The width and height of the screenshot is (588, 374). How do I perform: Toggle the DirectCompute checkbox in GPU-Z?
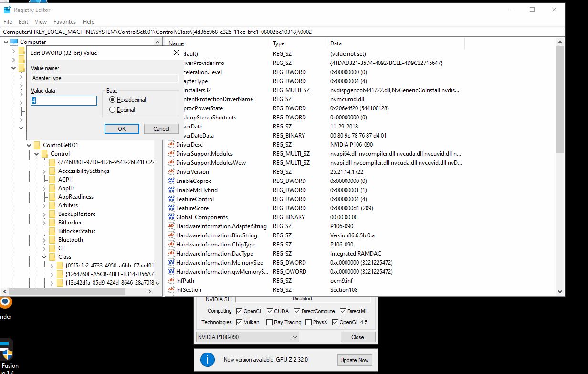point(297,311)
